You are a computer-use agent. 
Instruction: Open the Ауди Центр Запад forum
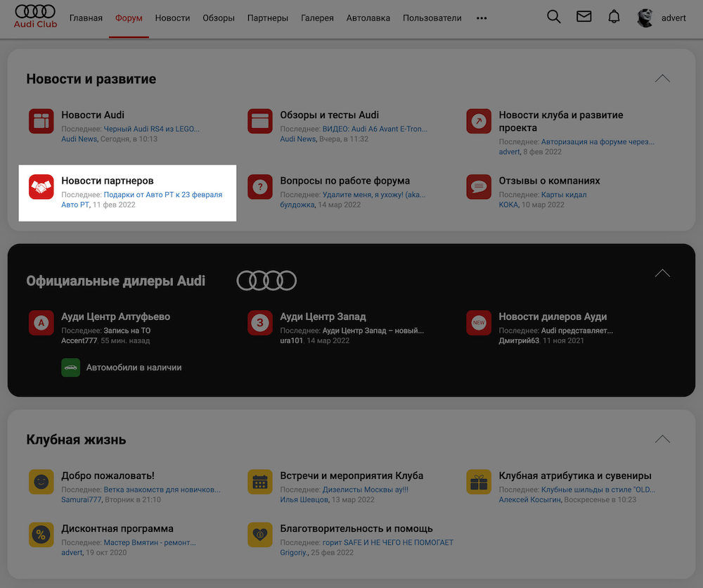(323, 317)
